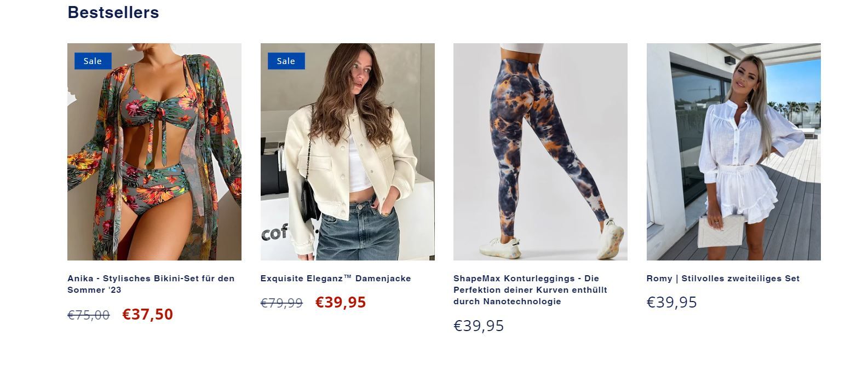The height and width of the screenshot is (365, 868).
Task: Click the crossed-out €75,00 original price
Action: [89, 315]
